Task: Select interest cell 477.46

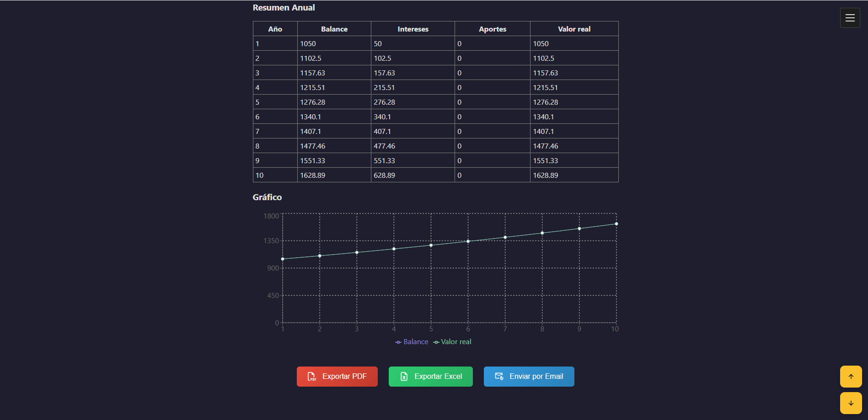Action: coord(413,146)
